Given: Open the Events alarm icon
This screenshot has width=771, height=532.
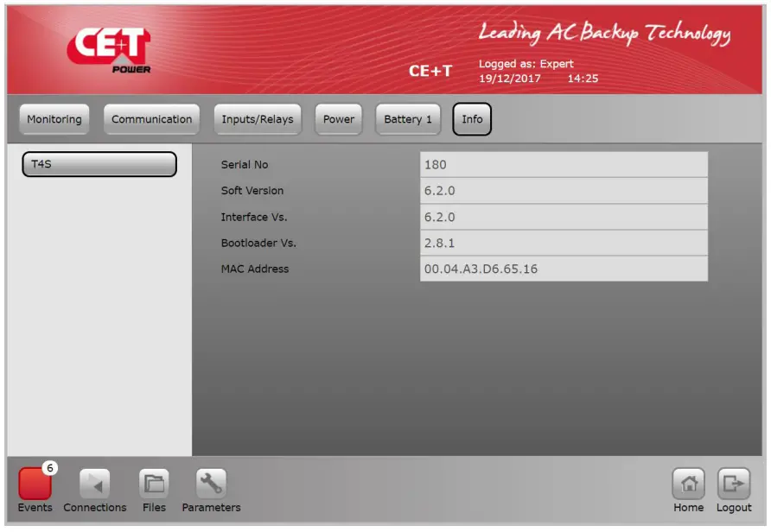Looking at the screenshot, I should [x=35, y=484].
